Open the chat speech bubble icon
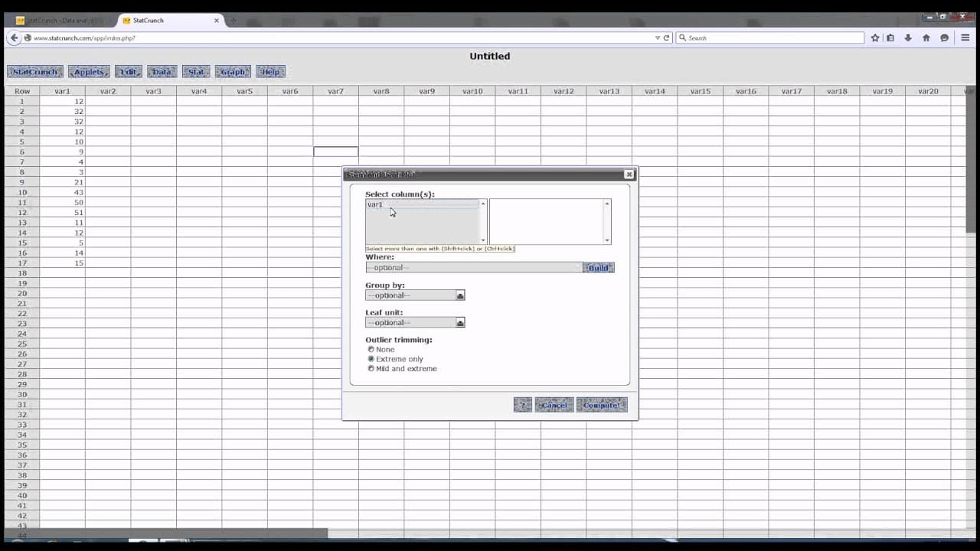 click(x=945, y=37)
